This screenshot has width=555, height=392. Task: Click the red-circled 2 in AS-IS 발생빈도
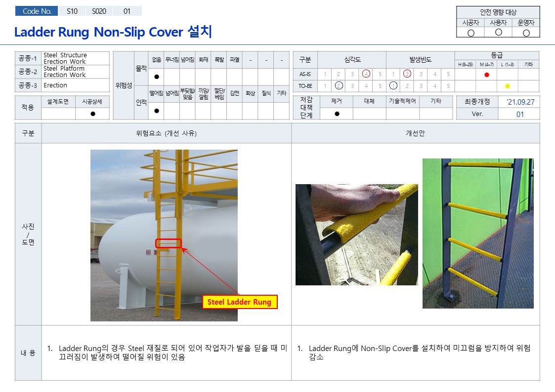[x=407, y=74]
